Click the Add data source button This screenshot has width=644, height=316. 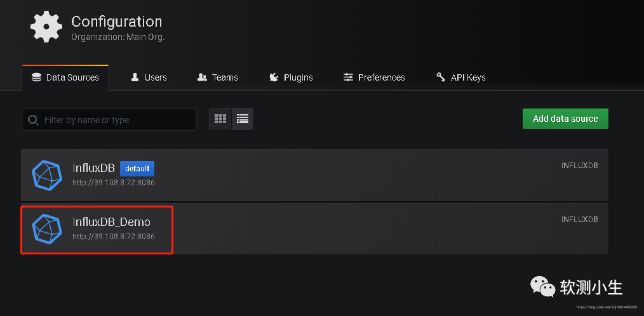[565, 119]
